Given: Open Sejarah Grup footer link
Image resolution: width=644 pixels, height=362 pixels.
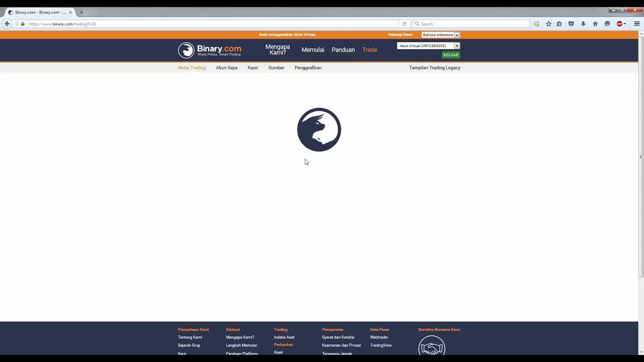Looking at the screenshot, I should click(x=189, y=345).
